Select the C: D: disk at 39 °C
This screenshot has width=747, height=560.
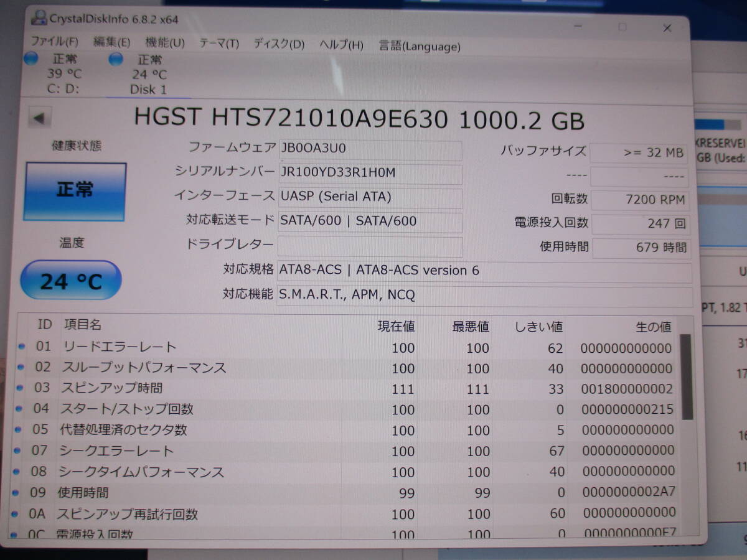point(56,74)
